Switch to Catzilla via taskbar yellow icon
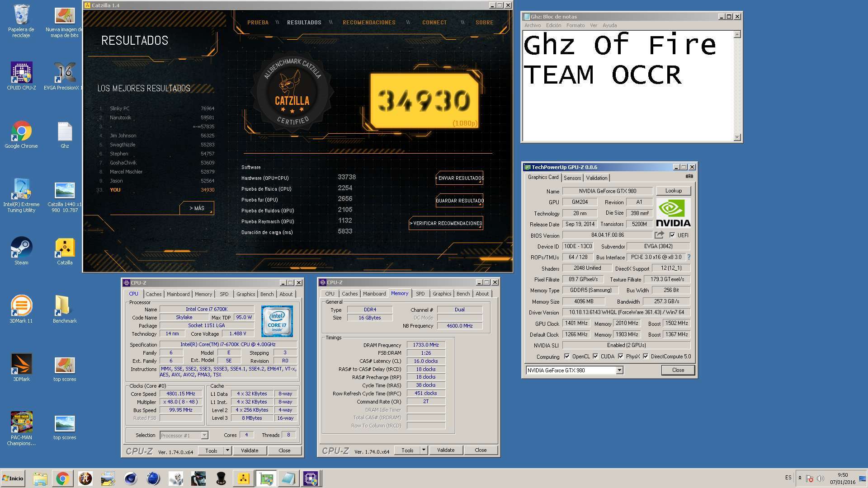The width and height of the screenshot is (868, 488). click(x=243, y=479)
